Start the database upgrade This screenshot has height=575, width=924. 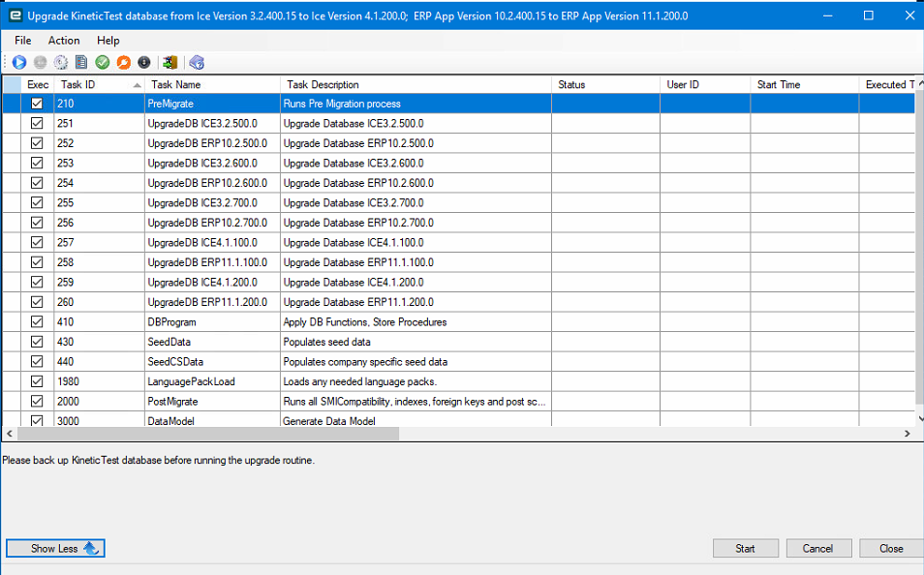(746, 549)
